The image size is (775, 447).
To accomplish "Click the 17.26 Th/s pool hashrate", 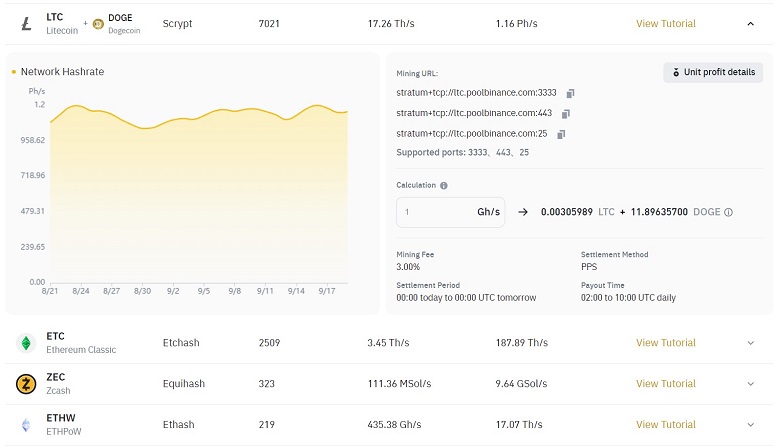I will point(391,24).
